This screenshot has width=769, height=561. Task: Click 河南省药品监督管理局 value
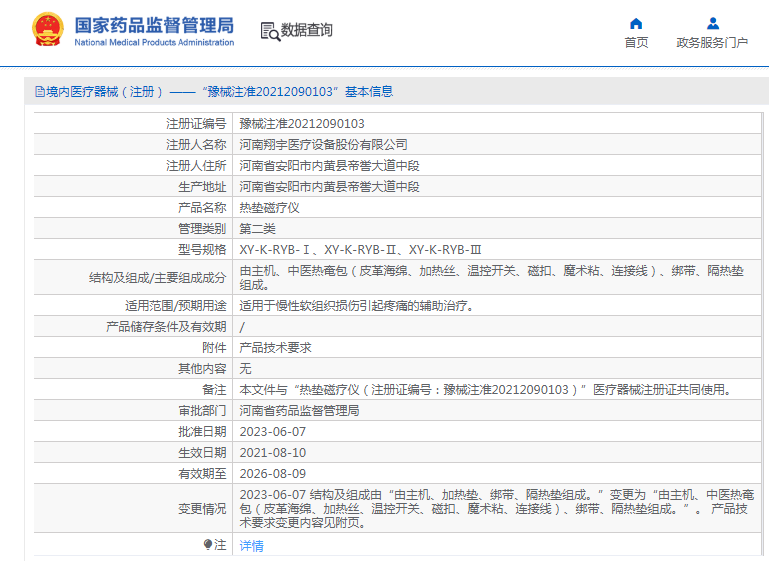click(299, 411)
